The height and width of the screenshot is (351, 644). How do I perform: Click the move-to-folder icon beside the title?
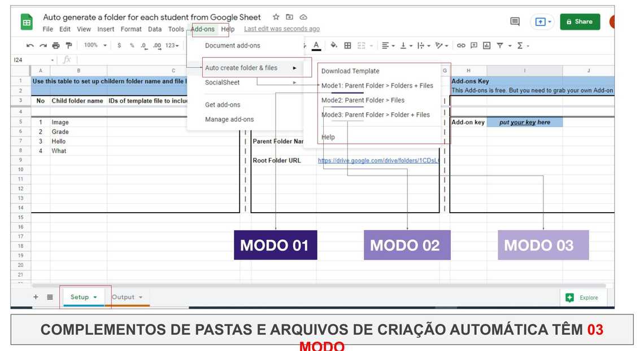click(290, 17)
